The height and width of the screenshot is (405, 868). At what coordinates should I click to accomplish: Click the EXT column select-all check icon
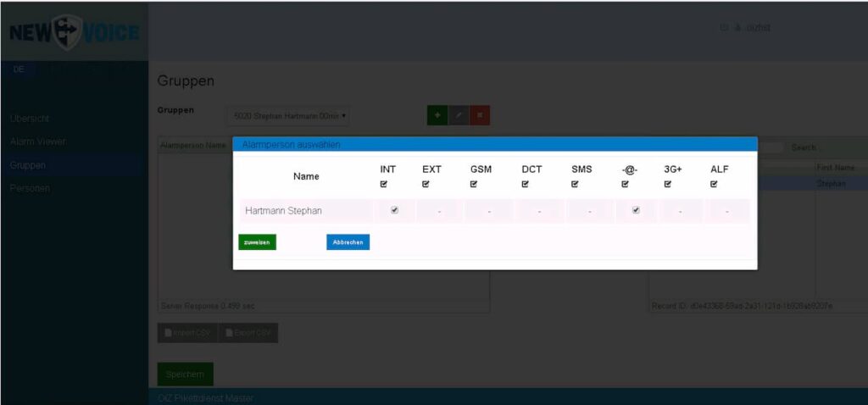pyautogui.click(x=426, y=184)
